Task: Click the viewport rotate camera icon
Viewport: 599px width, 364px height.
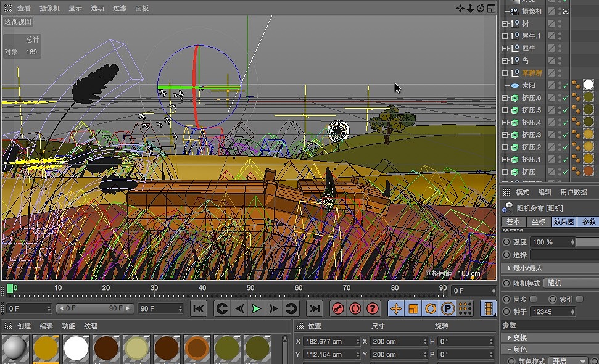Action: tap(481, 8)
